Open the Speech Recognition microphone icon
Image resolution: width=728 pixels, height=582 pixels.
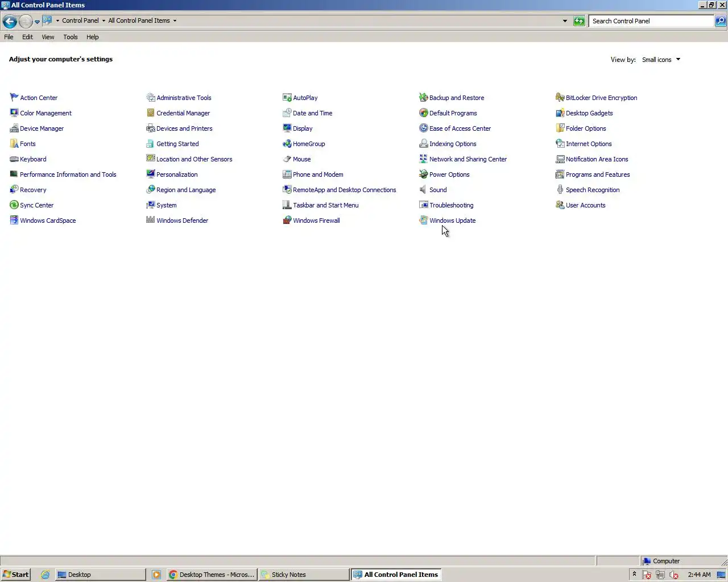coord(560,190)
